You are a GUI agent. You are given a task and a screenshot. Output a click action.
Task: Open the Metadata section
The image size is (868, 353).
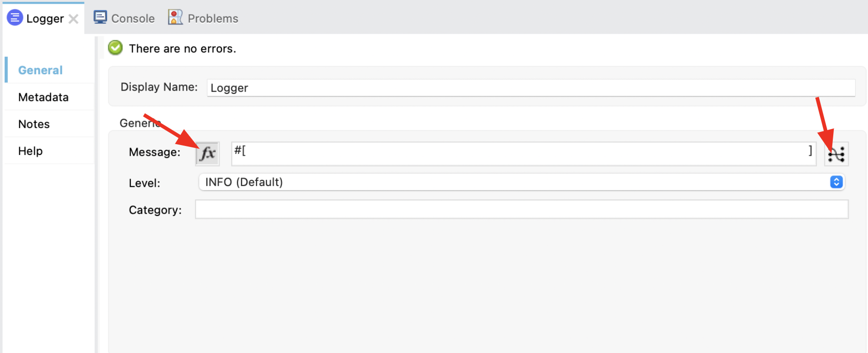tap(43, 97)
